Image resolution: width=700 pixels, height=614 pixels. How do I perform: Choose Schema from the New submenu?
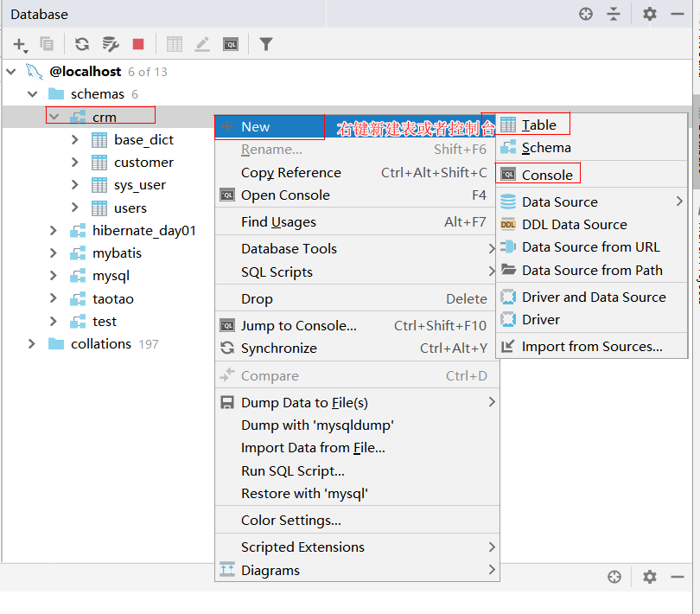[x=591, y=148]
